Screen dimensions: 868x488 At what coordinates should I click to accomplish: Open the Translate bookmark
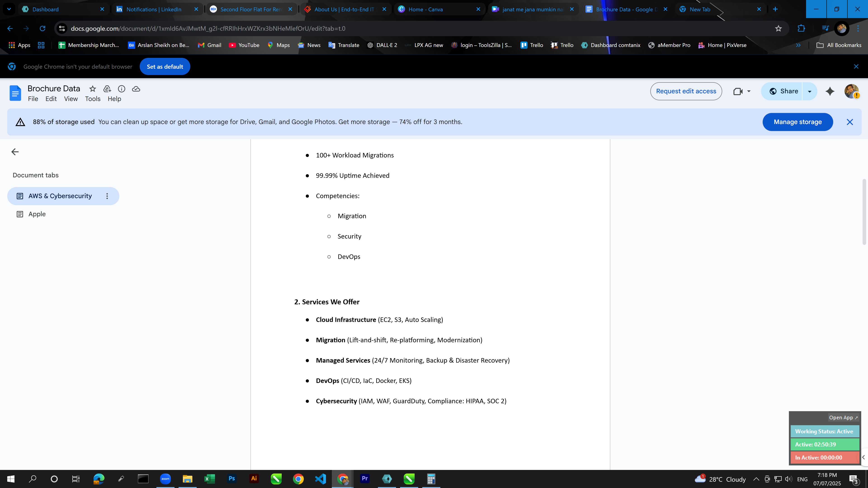(x=344, y=45)
